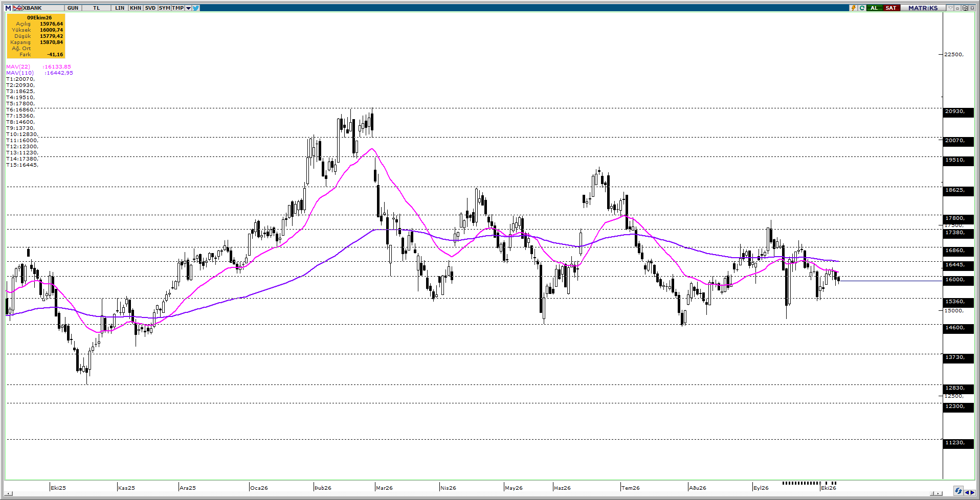Click the Matriks M logo icon

click(8, 8)
